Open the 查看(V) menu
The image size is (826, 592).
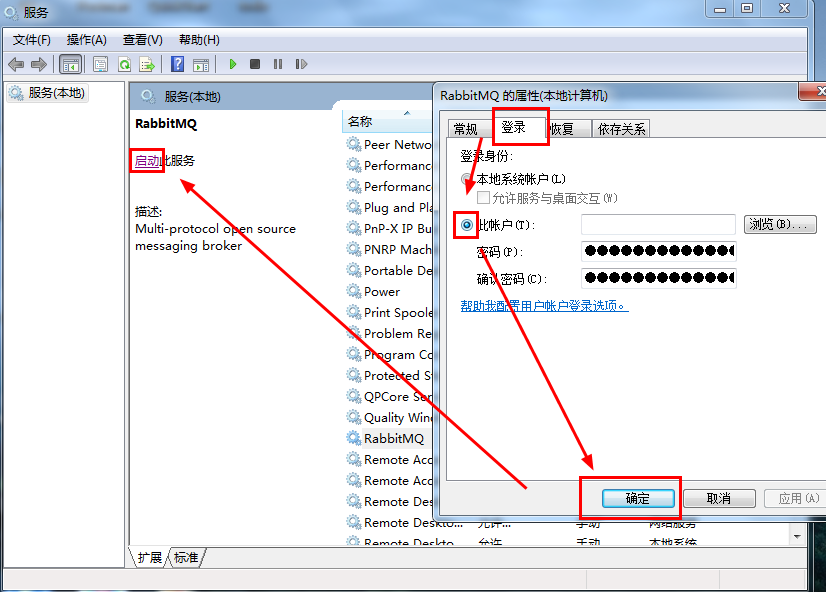(x=143, y=40)
